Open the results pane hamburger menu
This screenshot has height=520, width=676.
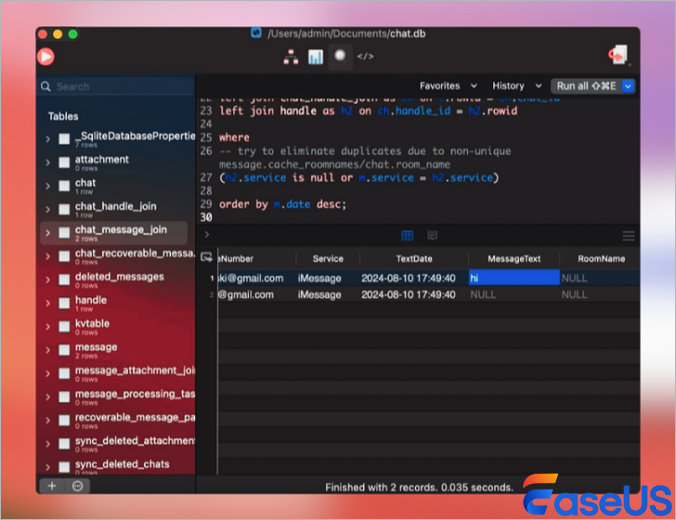pyautogui.click(x=628, y=236)
